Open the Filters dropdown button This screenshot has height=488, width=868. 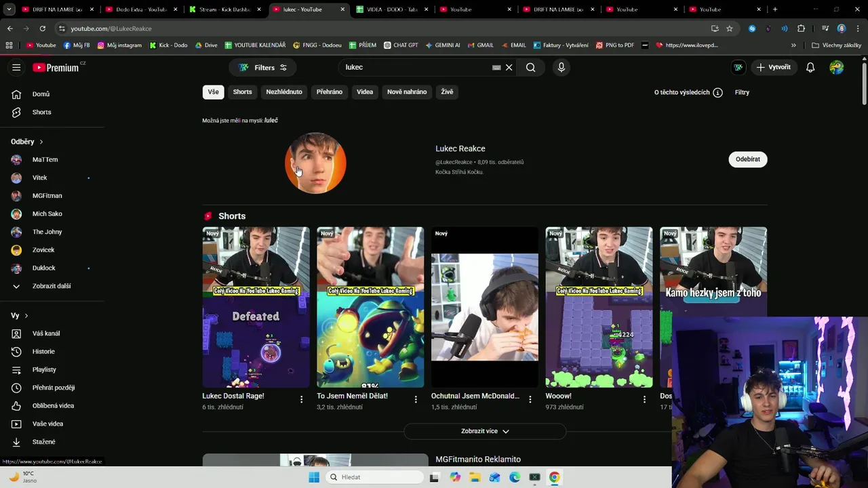pyautogui.click(x=262, y=67)
